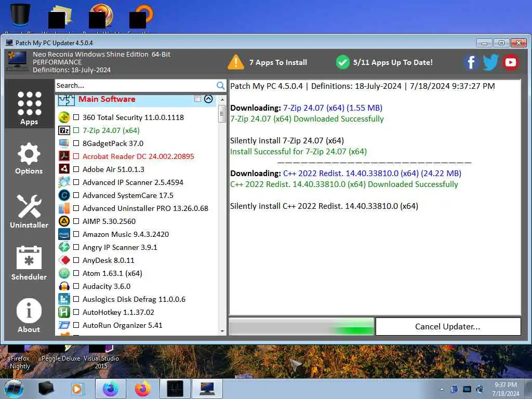Click the Audacity headphones icon
Viewport: 532px width, 399px height.
64,286
